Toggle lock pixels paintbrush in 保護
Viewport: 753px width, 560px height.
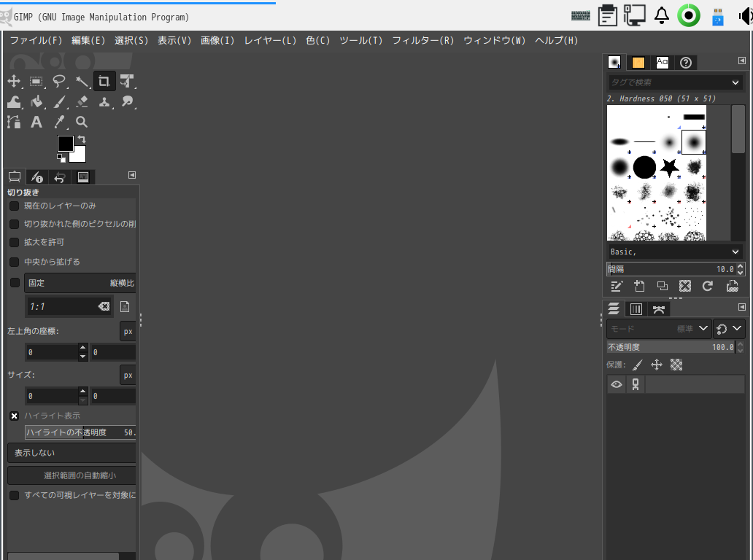[637, 365]
